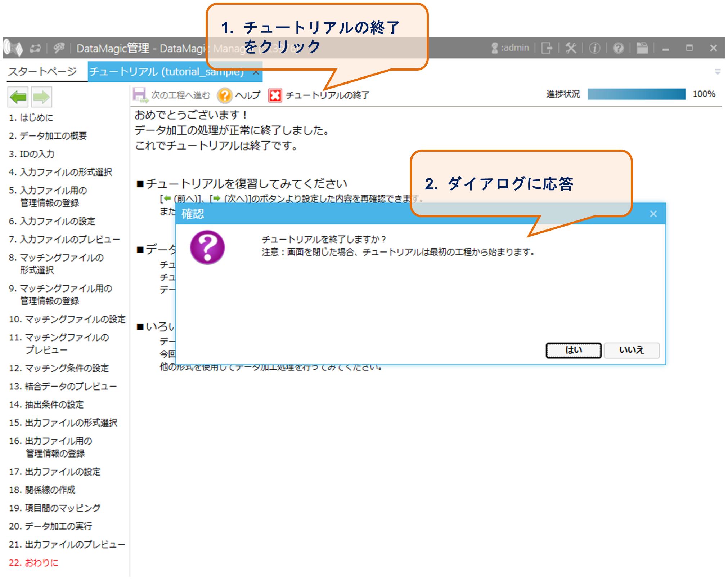Click the folder icon in title bar
Image resolution: width=728 pixels, height=580 pixels.
pos(642,48)
